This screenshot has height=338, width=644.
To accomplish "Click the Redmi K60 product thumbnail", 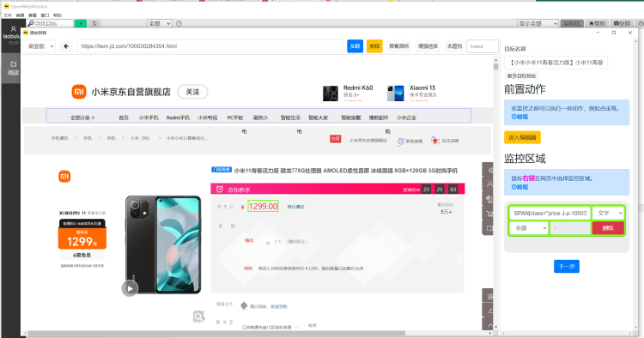I will [331, 94].
